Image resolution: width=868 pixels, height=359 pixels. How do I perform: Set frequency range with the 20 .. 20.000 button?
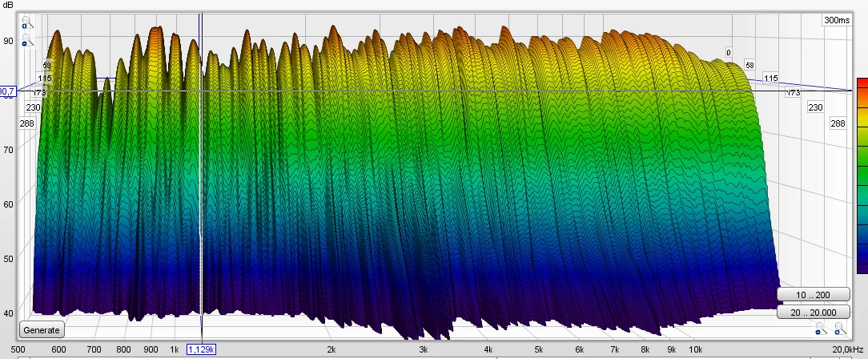[814, 313]
